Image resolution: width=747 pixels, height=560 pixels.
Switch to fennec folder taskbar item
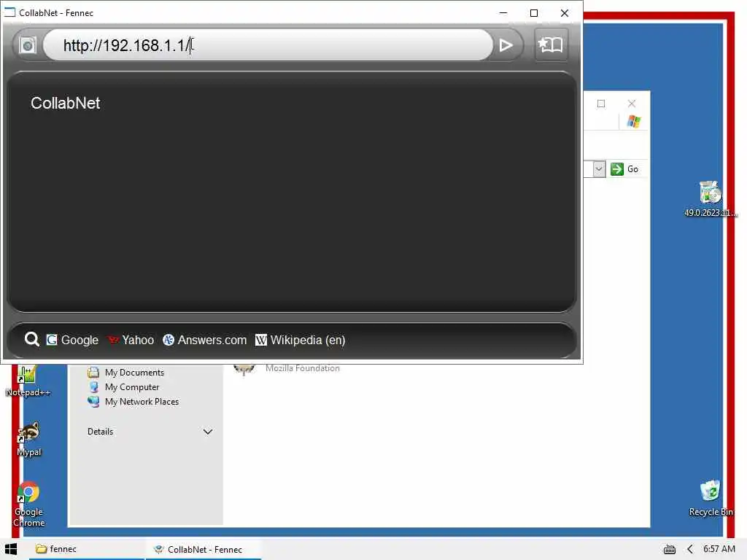[x=86, y=549]
